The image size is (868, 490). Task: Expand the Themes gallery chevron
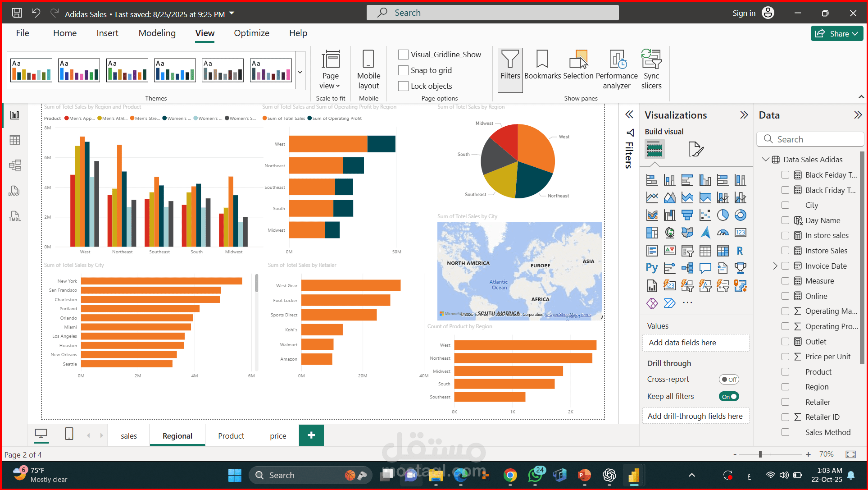(300, 71)
